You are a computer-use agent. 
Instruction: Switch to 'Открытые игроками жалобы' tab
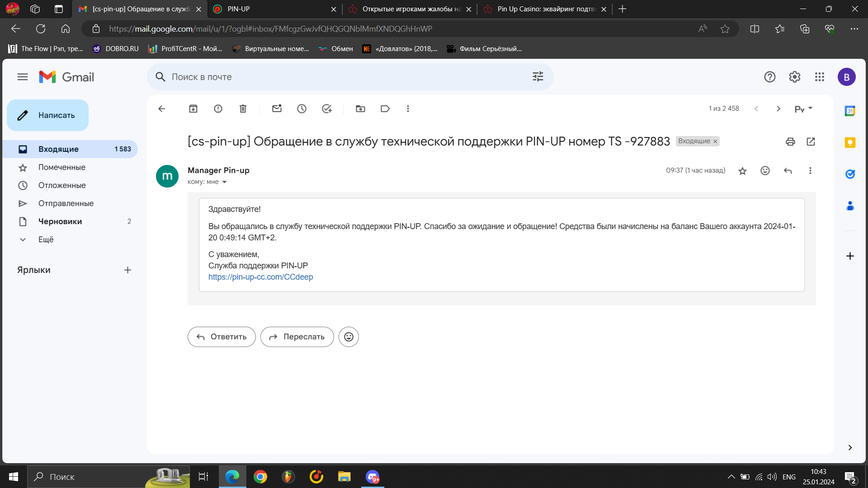[409, 9]
